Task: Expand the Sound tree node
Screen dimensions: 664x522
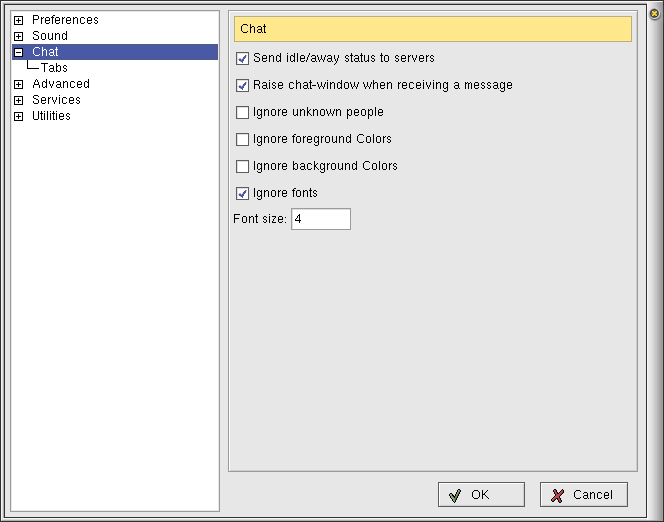Action: point(18,36)
